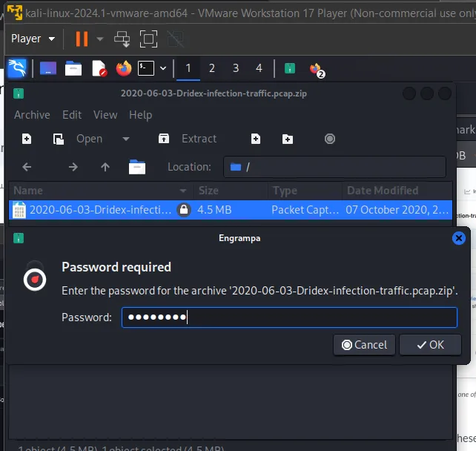Launch the file manager from the panel
This screenshot has height=451, width=476.
pyautogui.click(x=73, y=68)
